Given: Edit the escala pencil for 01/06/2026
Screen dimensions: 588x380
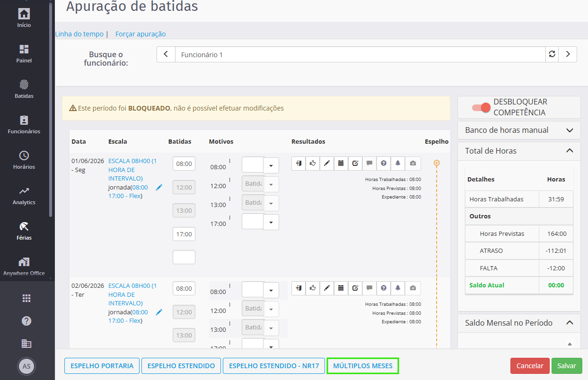Looking at the screenshot, I should pyautogui.click(x=159, y=188).
